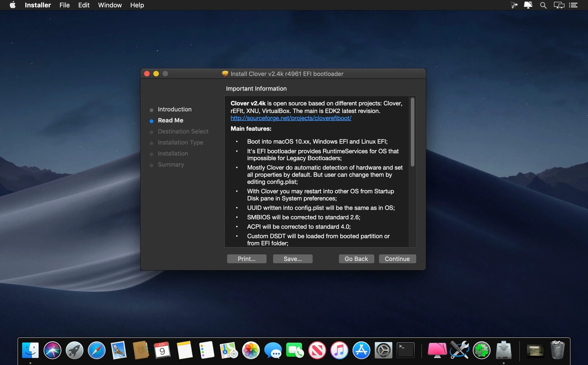
Task: Open the sourceforge cloverefiboot link
Action: [291, 118]
